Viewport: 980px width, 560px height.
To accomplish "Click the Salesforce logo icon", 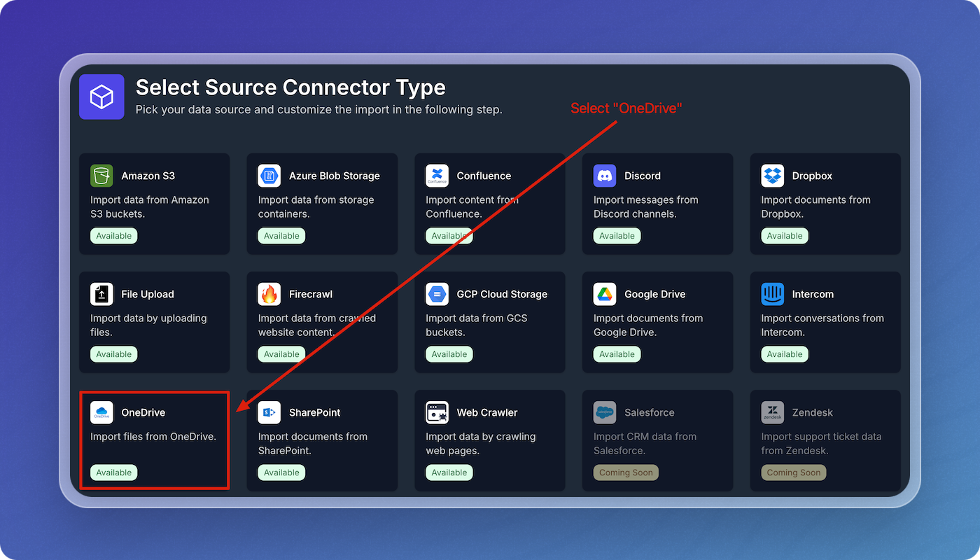I will [x=605, y=412].
